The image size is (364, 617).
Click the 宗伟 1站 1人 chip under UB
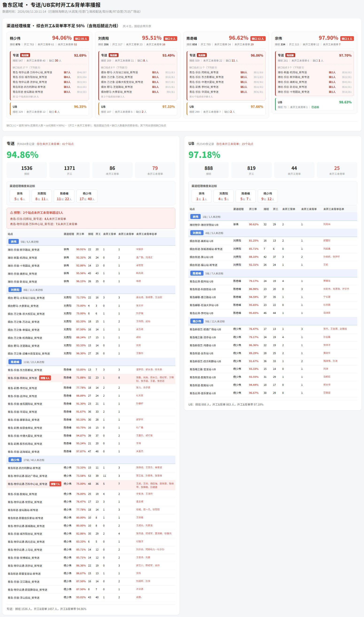click(201, 196)
